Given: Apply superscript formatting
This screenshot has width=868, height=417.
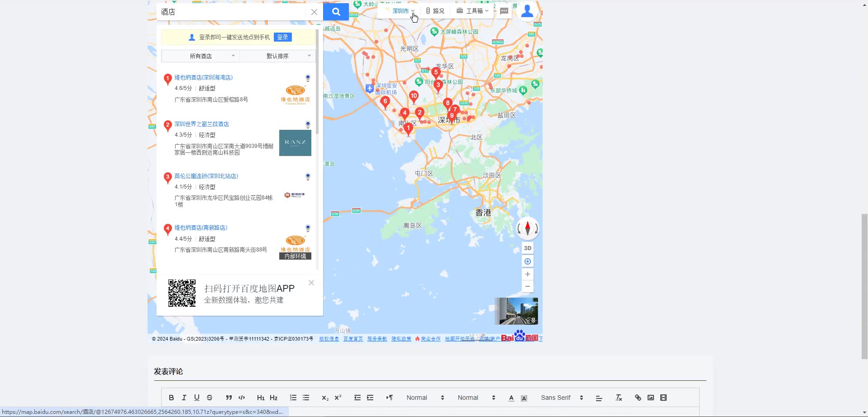Looking at the screenshot, I should click(338, 398).
